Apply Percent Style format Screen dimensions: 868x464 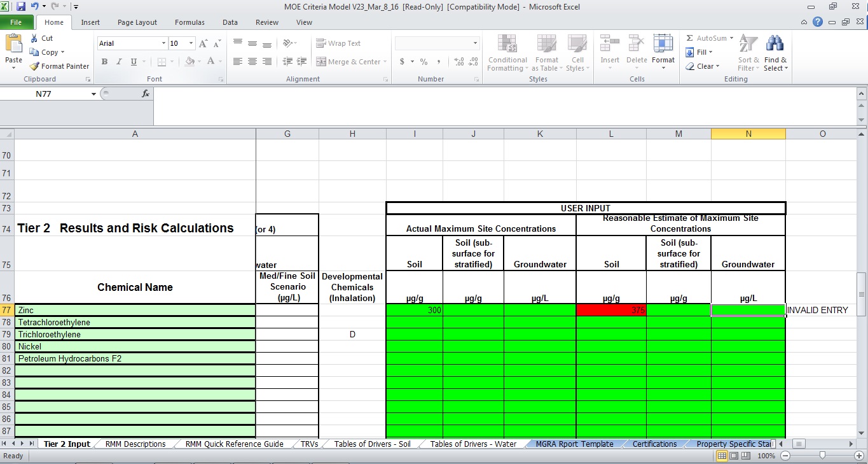424,62
